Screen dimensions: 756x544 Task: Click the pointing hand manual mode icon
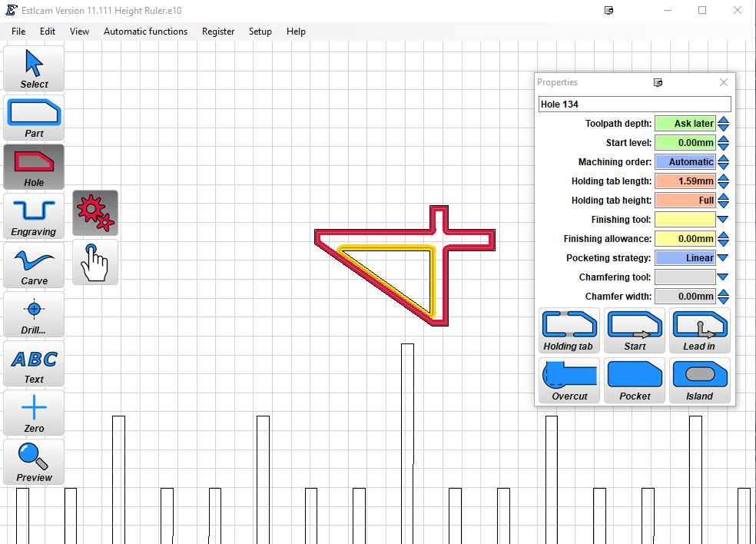tap(95, 262)
